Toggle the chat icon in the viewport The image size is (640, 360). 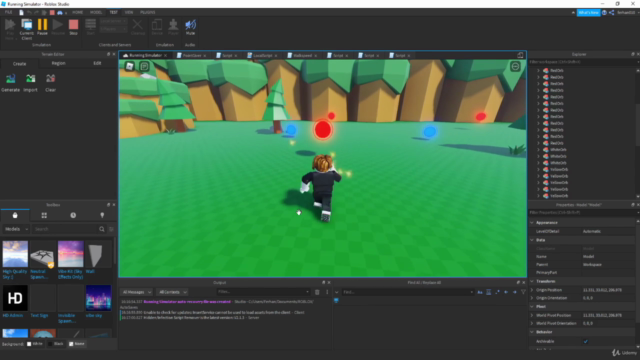144,66
